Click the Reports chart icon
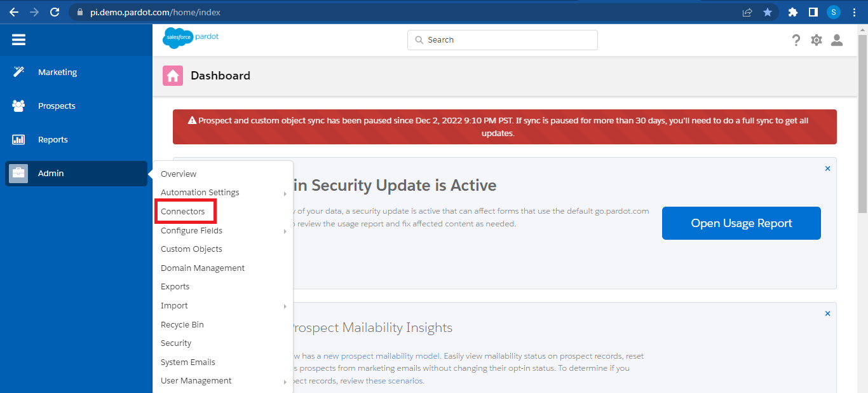 pos(18,139)
